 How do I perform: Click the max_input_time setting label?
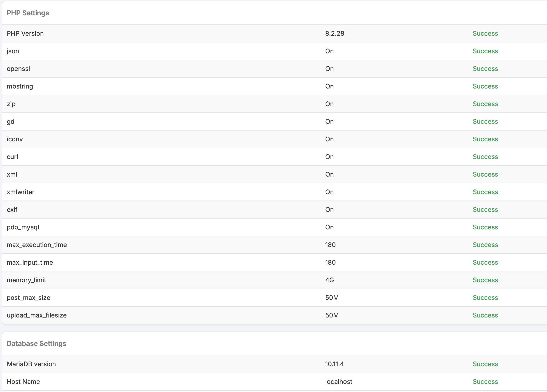(30, 262)
